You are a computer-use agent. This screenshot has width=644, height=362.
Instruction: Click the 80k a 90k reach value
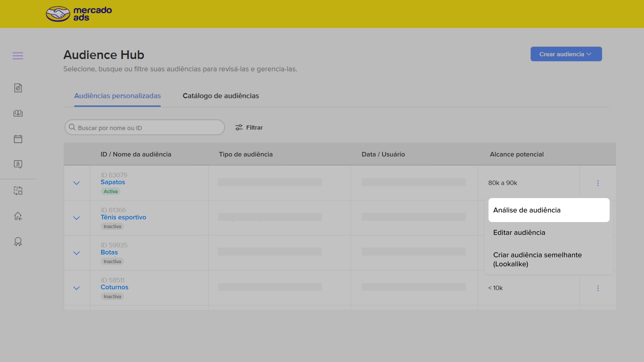pyautogui.click(x=503, y=183)
